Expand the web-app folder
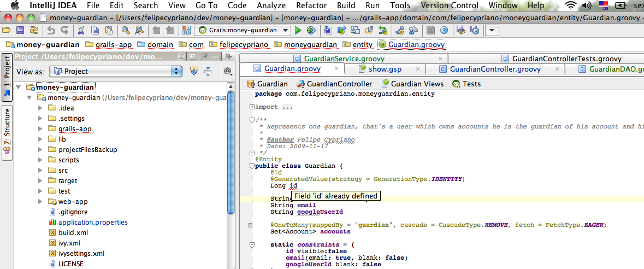The height and width of the screenshot is (269, 644). coord(40,202)
